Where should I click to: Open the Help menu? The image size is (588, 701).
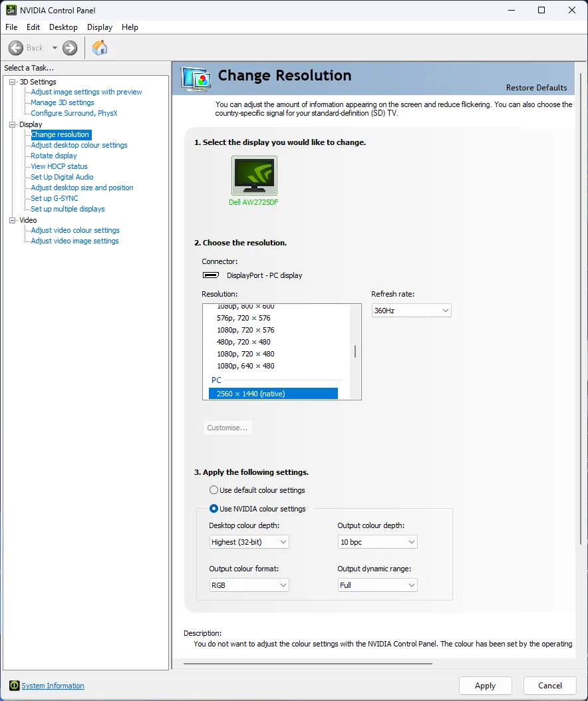tap(130, 27)
